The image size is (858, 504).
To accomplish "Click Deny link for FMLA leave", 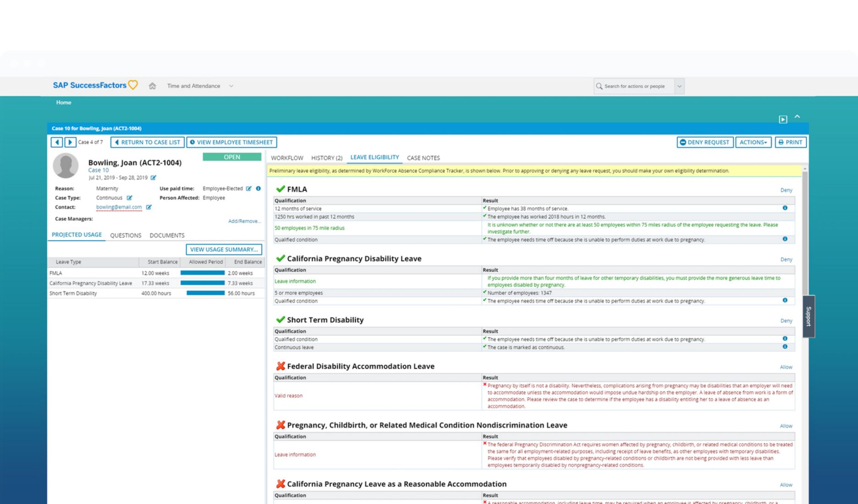I will pos(786,190).
